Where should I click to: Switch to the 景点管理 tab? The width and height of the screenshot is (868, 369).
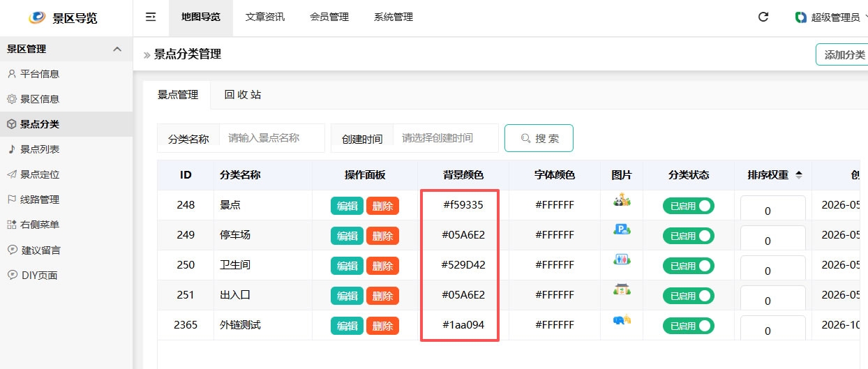click(x=177, y=95)
